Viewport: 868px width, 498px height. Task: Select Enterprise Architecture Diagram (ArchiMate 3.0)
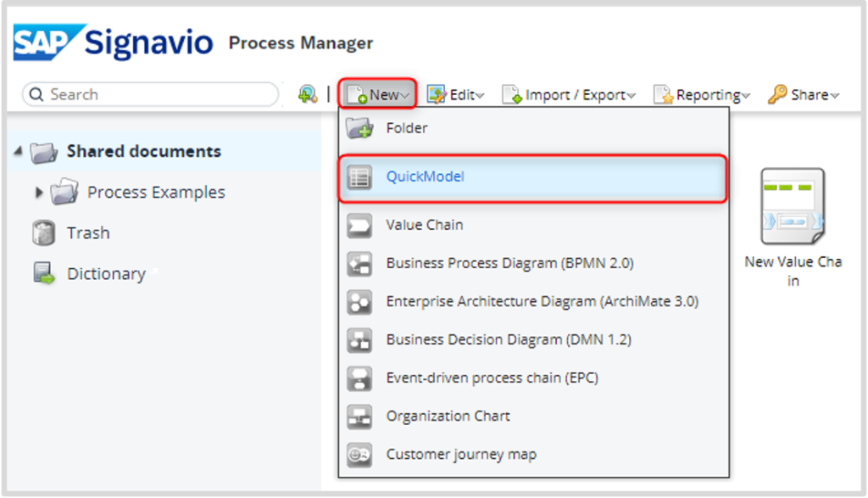534,301
